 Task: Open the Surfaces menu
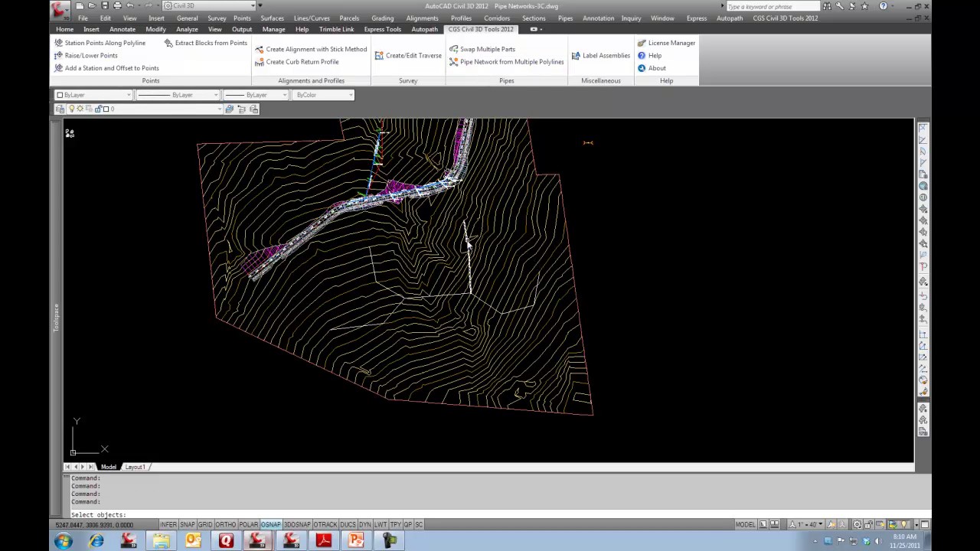click(x=272, y=18)
